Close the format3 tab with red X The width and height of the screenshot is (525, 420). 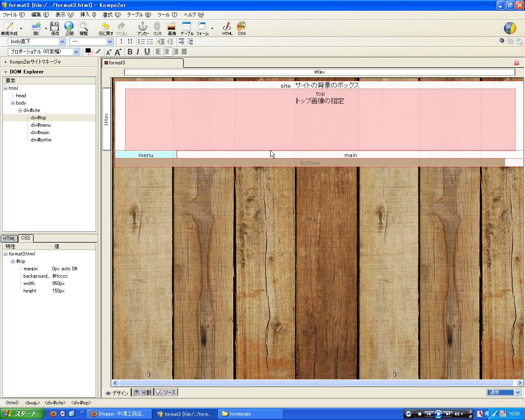[x=516, y=63]
